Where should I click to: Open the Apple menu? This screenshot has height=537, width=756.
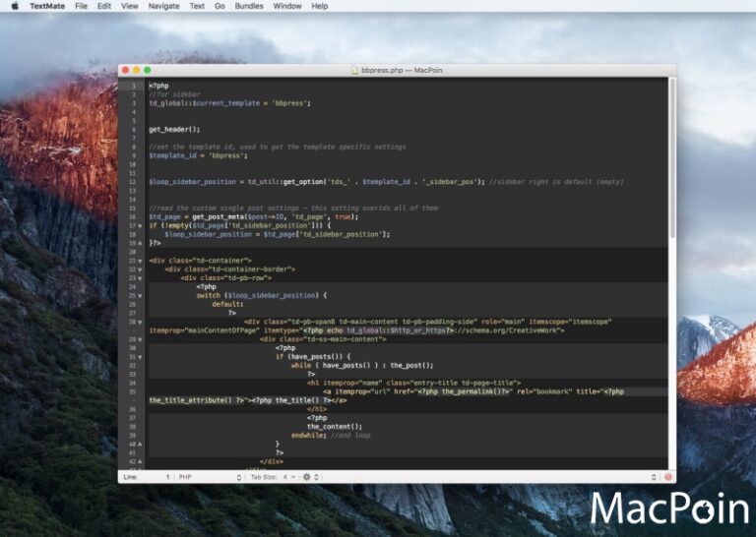(x=14, y=6)
